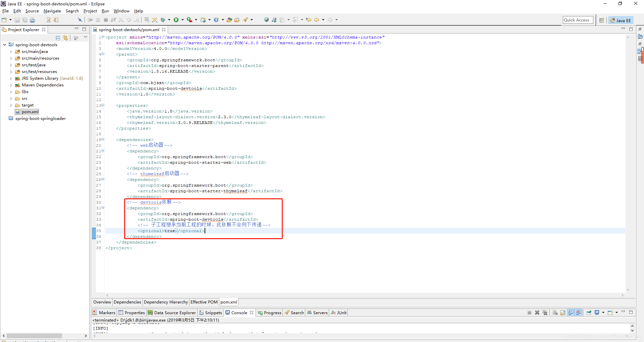Screen dimensions: 644x342
Task: Close the Project Explorer view
Action: 44,29
